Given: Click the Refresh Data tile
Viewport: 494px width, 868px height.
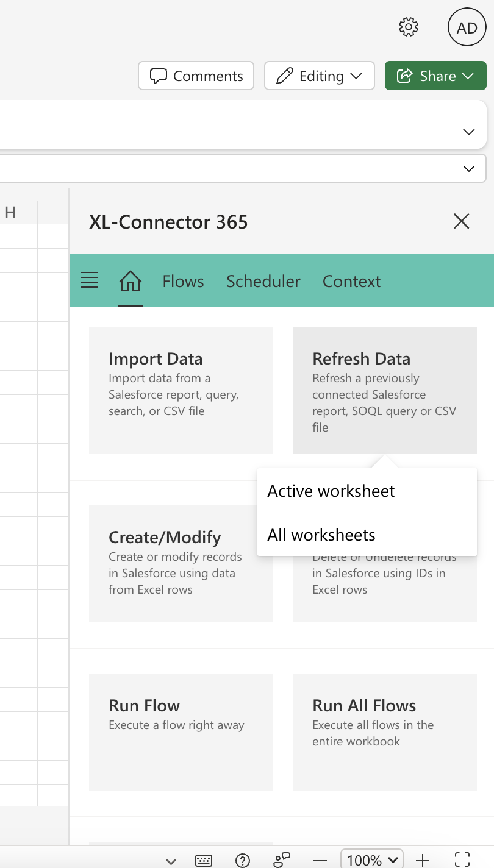Looking at the screenshot, I should (x=385, y=390).
